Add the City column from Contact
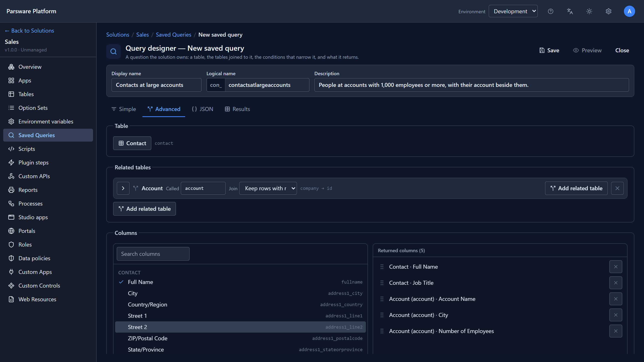The width and height of the screenshot is (644, 362). (240, 293)
